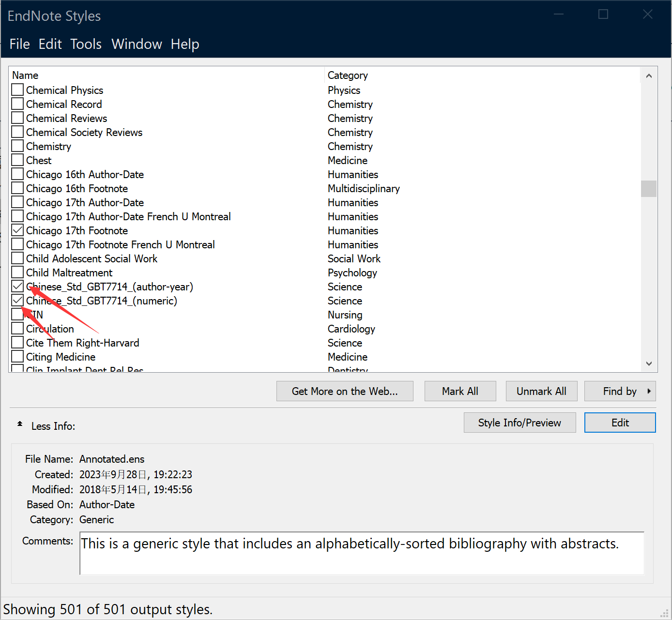Open the Edit menu

50,44
